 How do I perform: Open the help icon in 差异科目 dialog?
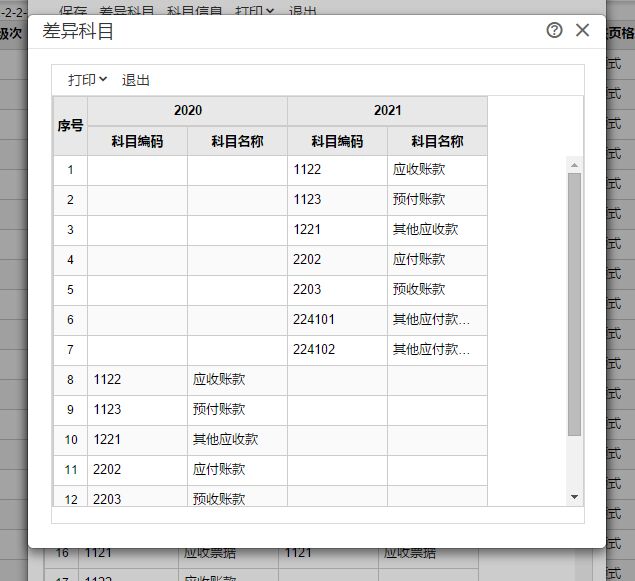coord(554,30)
